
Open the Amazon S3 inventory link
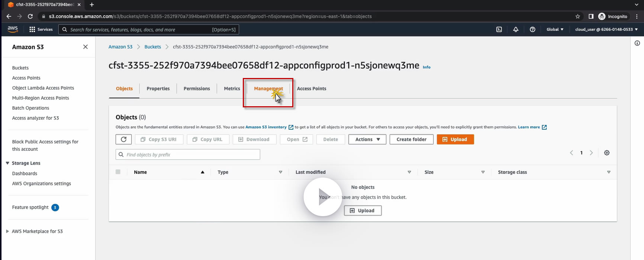point(269,127)
